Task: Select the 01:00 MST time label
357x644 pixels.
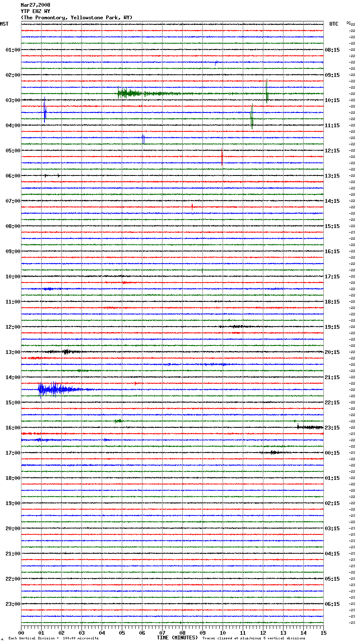Action: click(x=13, y=50)
